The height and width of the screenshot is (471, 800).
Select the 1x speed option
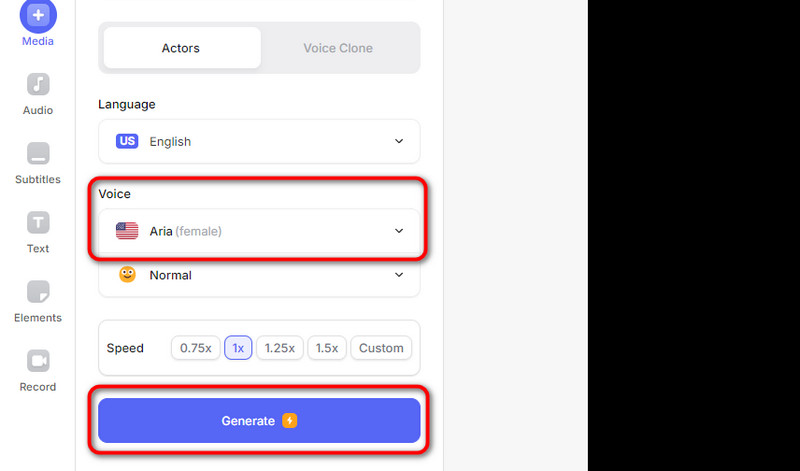click(238, 348)
